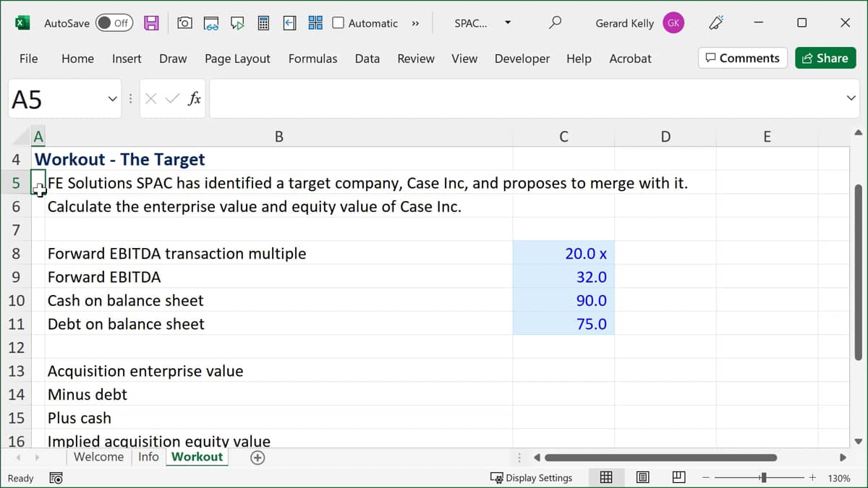This screenshot has width=868, height=488.
Task: Open Display Settings in status bar
Action: point(531,478)
